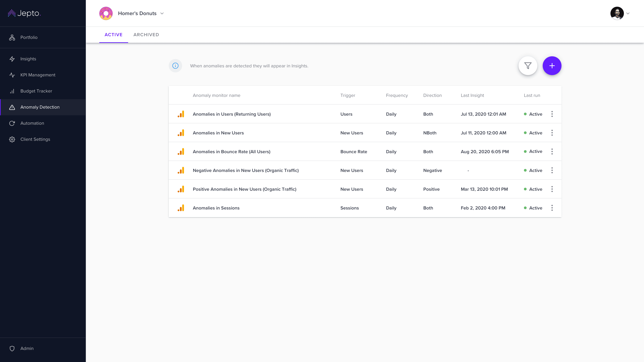The height and width of the screenshot is (362, 644).
Task: Expand the Homer's Donuts client dropdown
Action: click(x=162, y=13)
